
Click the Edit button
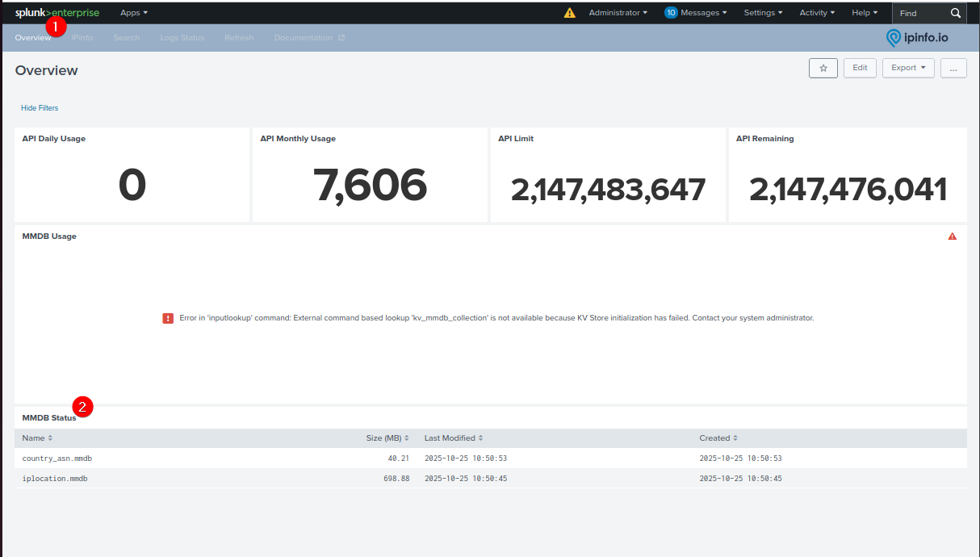pyautogui.click(x=859, y=68)
